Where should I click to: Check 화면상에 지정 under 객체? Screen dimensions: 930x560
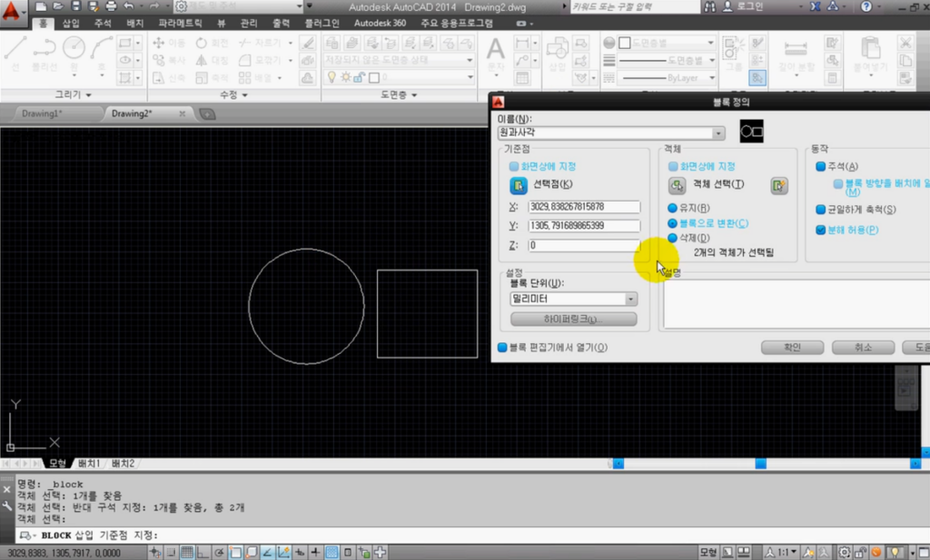pyautogui.click(x=673, y=166)
